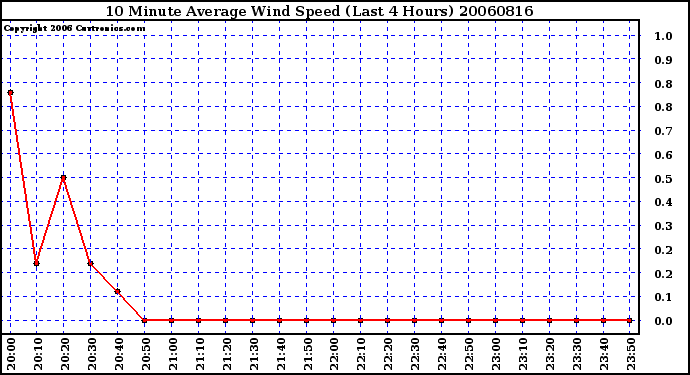Click the zero data point at 21:30

click(x=253, y=320)
